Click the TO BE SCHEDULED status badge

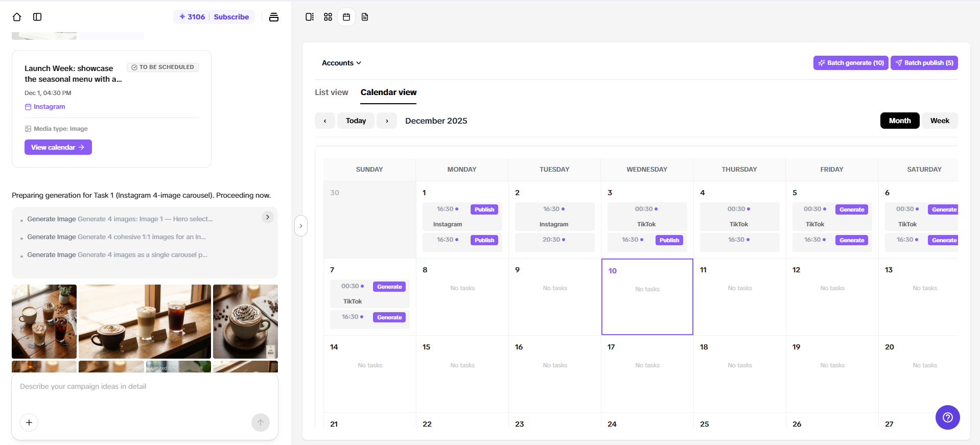click(x=162, y=67)
